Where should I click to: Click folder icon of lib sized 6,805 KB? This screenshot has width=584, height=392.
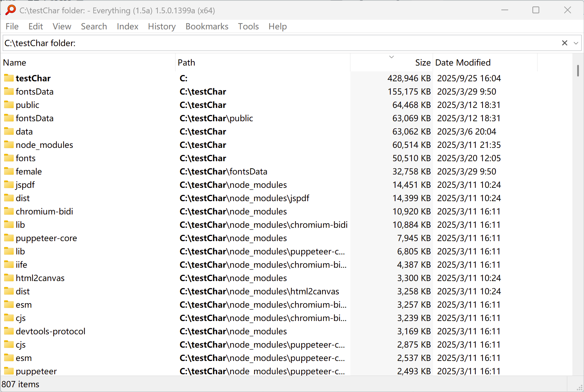pyautogui.click(x=9, y=251)
